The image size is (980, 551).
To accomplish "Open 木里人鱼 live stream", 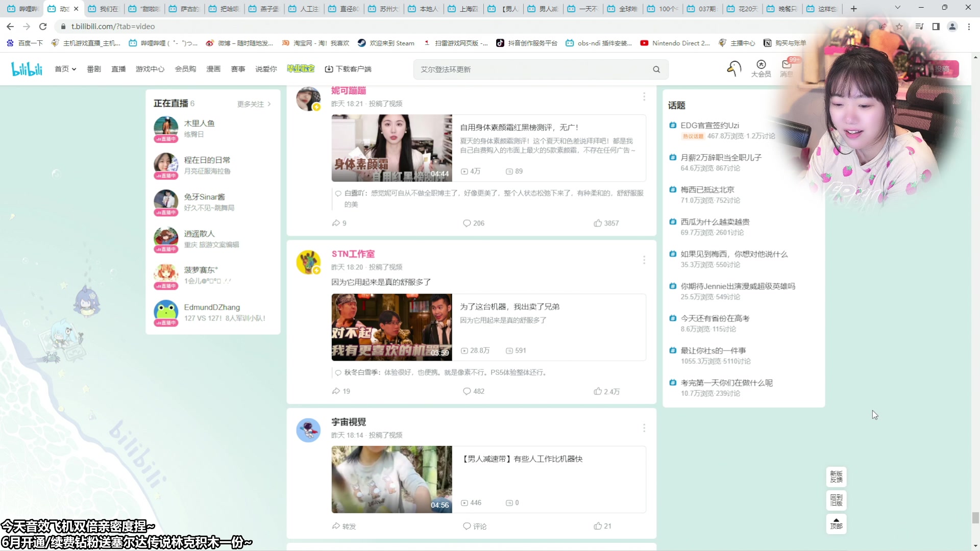I will [x=213, y=129].
